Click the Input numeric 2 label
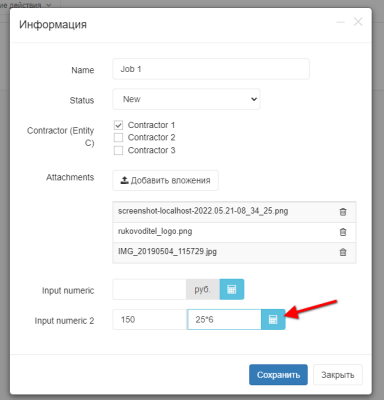 coord(64,321)
